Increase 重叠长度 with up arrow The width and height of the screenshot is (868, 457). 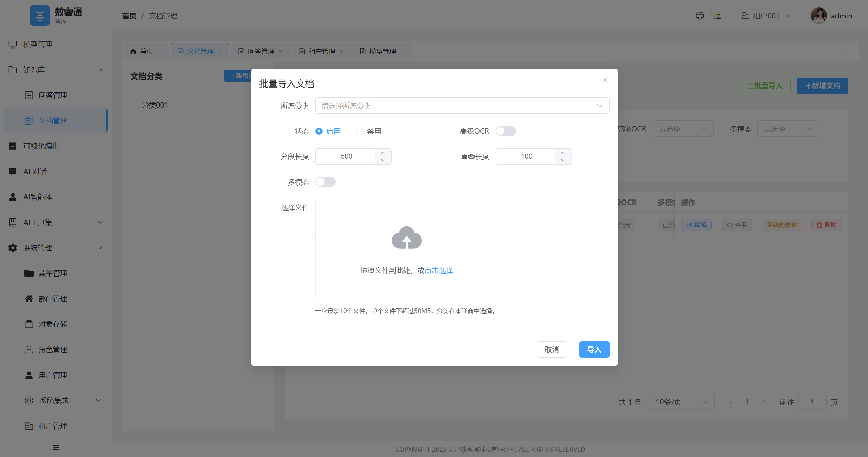coord(563,153)
